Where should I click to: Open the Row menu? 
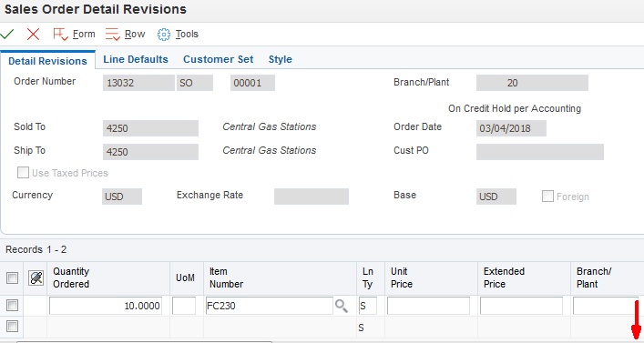coord(135,34)
